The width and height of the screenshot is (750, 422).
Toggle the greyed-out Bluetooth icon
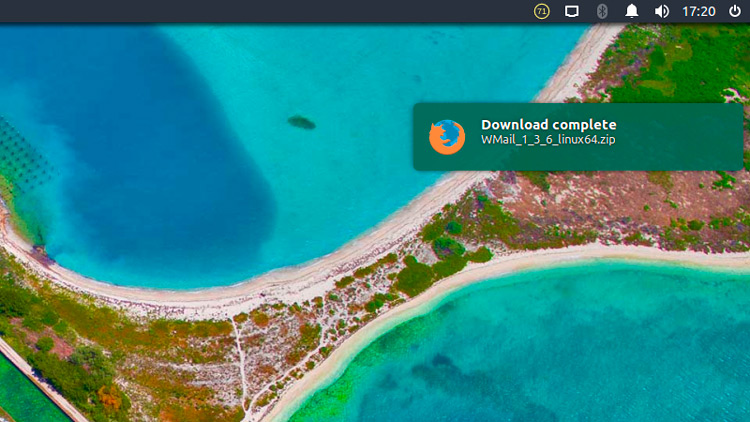[x=602, y=11]
